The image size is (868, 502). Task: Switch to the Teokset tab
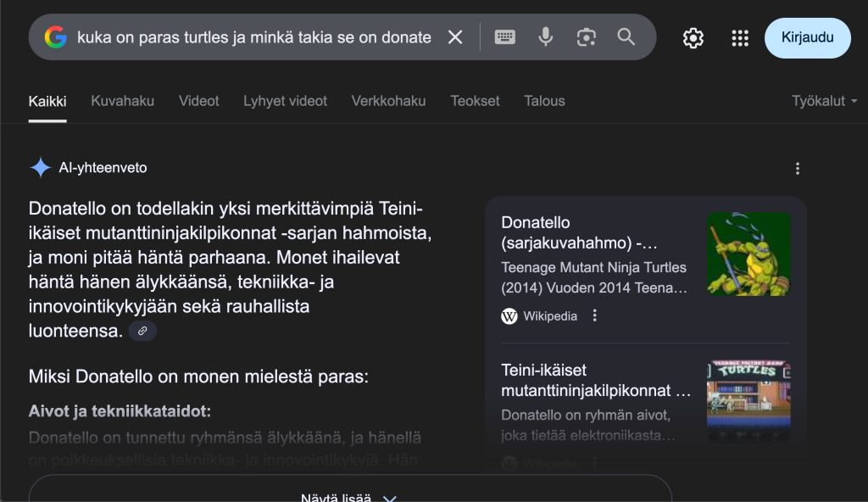pos(475,101)
